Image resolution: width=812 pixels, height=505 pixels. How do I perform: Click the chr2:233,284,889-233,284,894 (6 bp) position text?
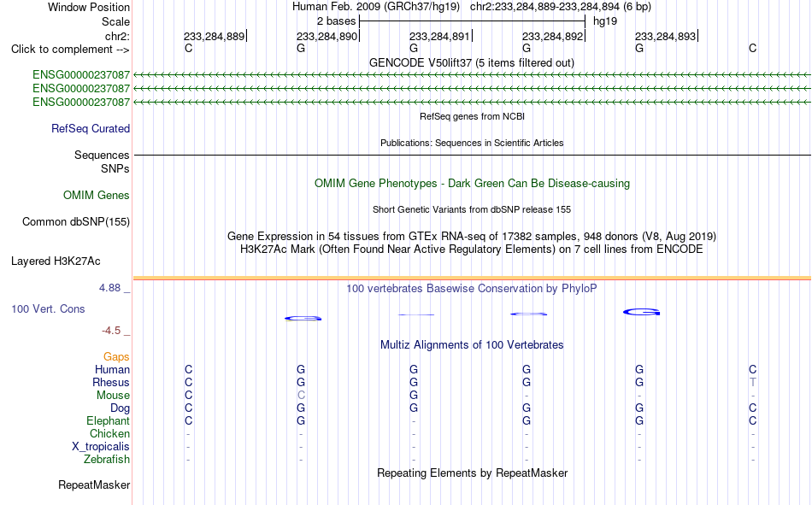[x=561, y=7]
